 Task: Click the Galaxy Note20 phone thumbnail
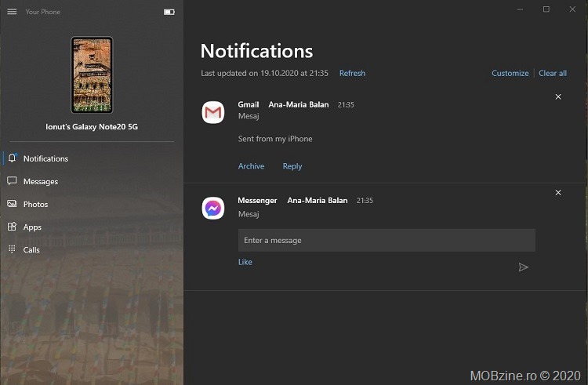(x=92, y=74)
